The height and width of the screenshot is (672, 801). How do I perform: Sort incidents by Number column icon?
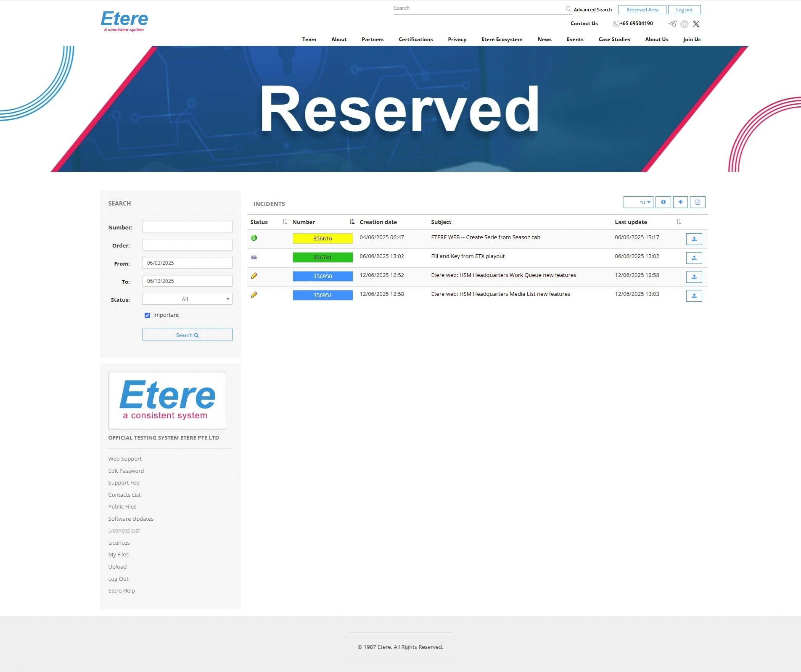pos(352,222)
